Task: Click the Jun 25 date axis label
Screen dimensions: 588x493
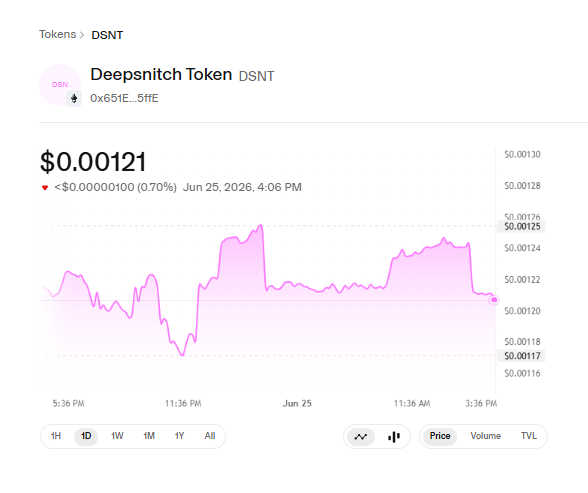Action: tap(297, 404)
